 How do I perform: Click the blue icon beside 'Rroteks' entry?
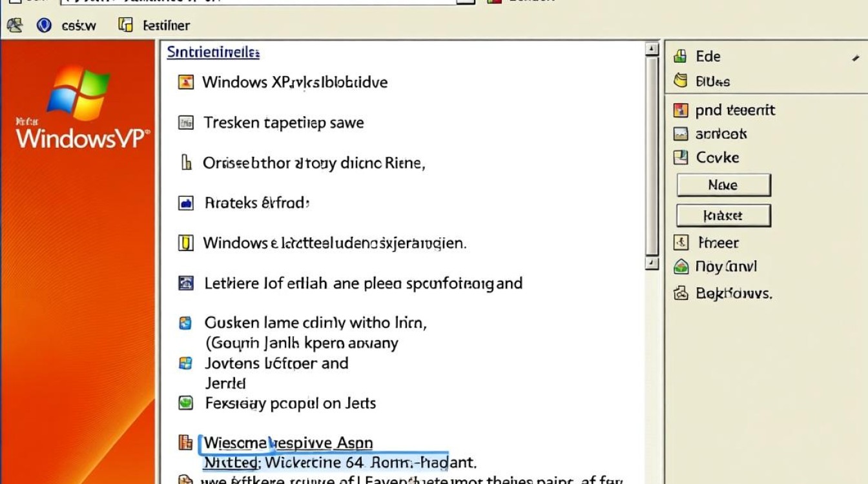[185, 203]
